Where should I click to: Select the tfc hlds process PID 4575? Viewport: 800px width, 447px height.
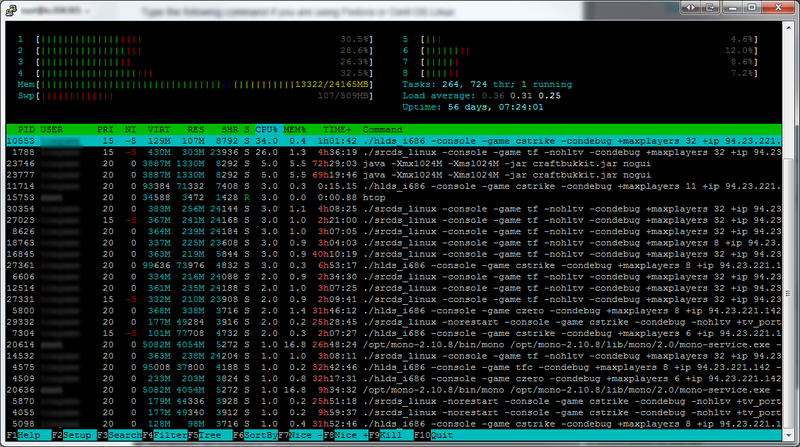394,367
